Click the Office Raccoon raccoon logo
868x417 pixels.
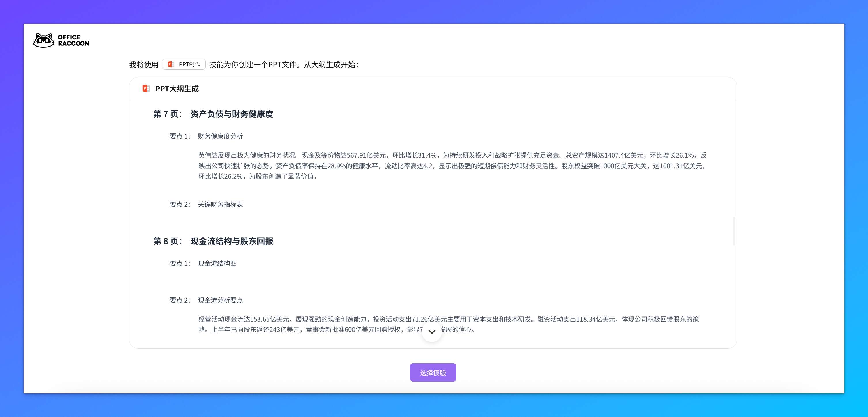43,40
